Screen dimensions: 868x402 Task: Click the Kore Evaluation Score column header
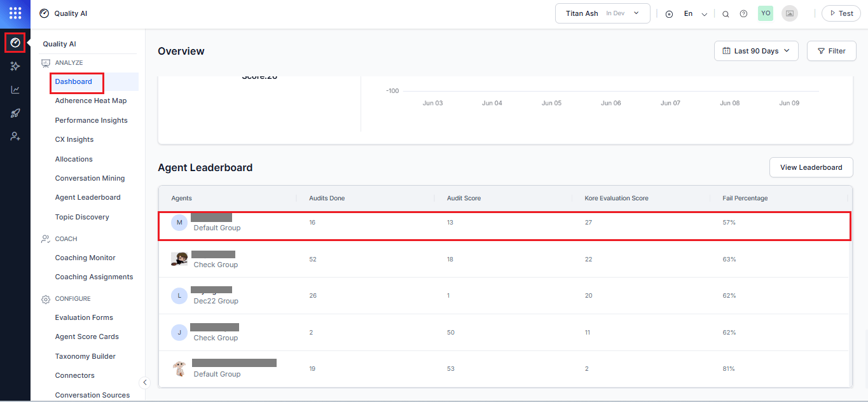617,198
